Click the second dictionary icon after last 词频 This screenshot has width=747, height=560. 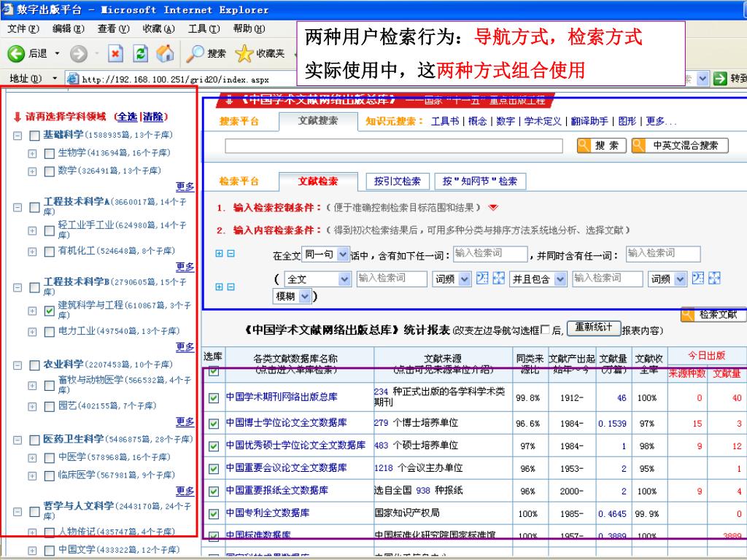pyautogui.click(x=698, y=278)
